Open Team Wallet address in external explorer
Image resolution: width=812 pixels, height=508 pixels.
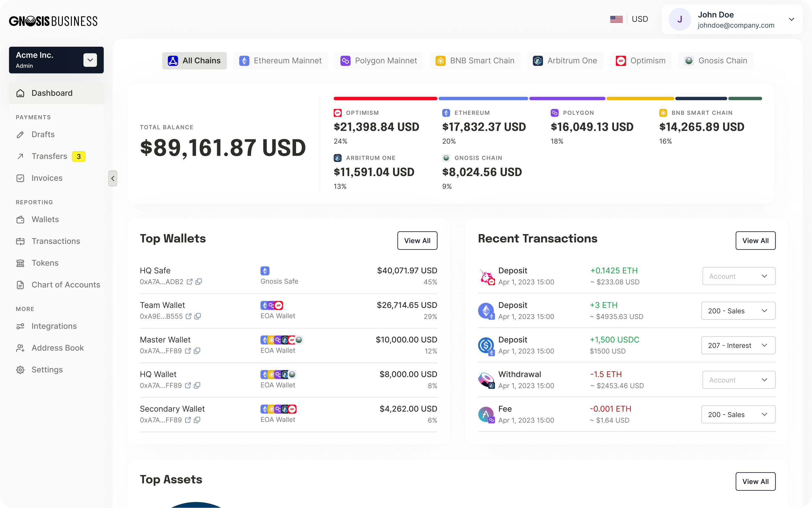pos(189,316)
